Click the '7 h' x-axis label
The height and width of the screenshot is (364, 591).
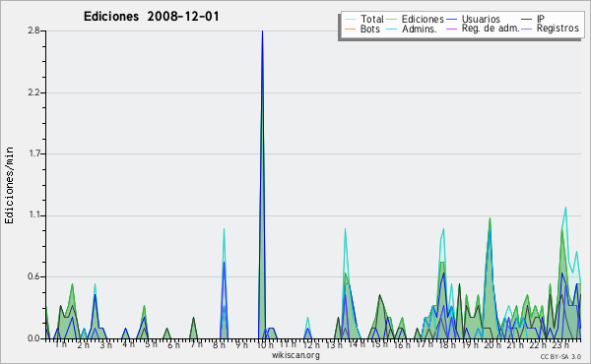click(x=196, y=344)
